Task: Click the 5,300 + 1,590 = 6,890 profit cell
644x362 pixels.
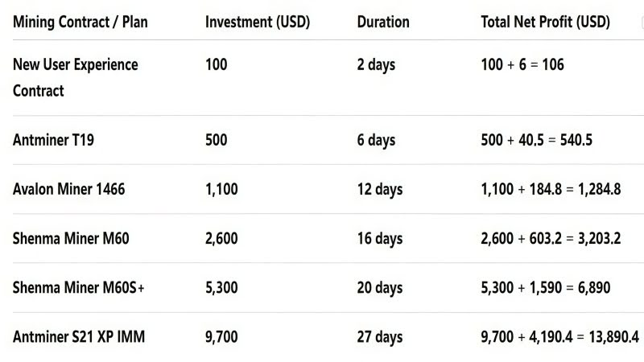Action: pyautogui.click(x=547, y=288)
